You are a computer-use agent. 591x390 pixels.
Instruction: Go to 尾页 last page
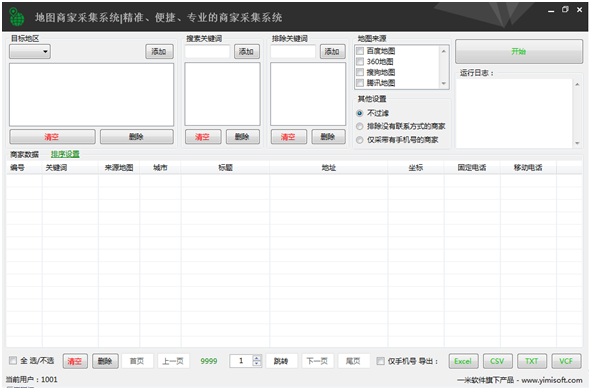tap(353, 361)
